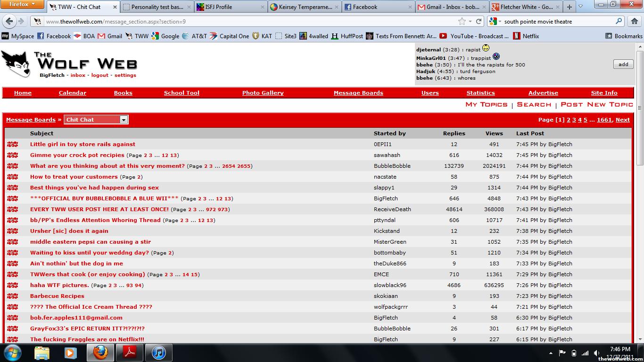Launch iTunes from the taskbar
644x362 pixels.
(x=158, y=352)
